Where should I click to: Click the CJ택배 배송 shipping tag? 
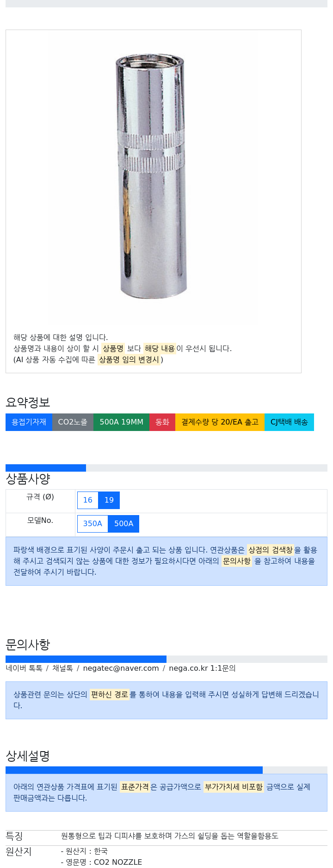point(289,422)
